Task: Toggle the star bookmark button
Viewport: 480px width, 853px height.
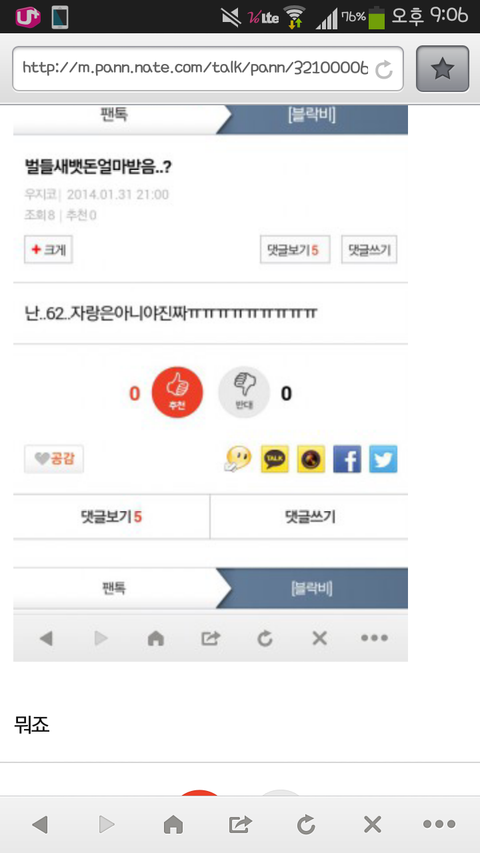Action: tap(442, 69)
